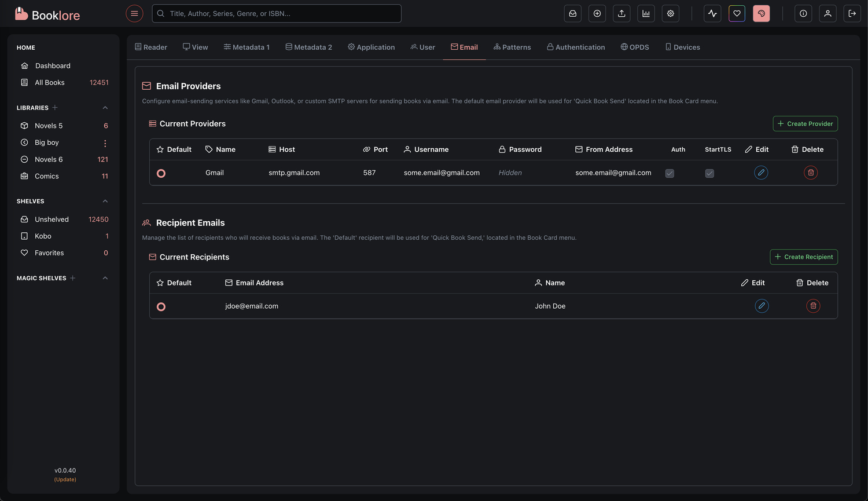The width and height of the screenshot is (868, 501).
Task: Open the statistics chart icon
Action: tap(646, 13)
